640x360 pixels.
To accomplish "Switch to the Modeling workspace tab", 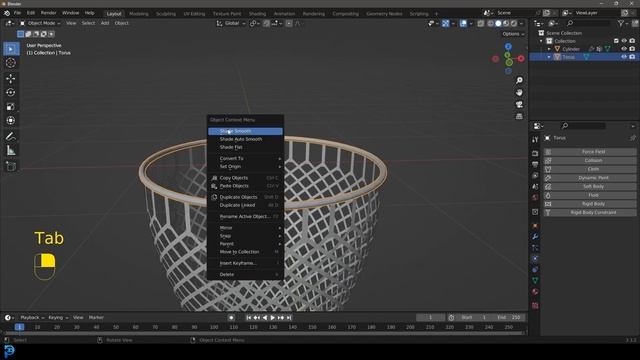I will (x=139, y=13).
